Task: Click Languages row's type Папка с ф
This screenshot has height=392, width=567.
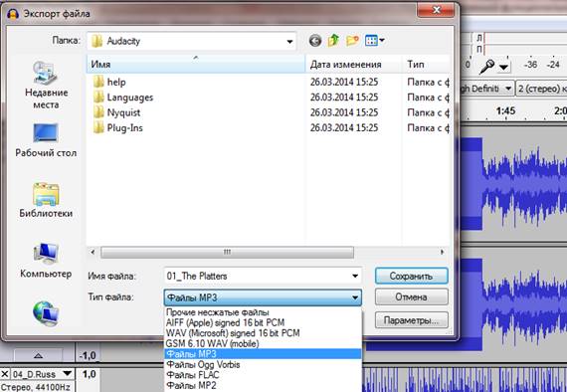Action: (x=428, y=98)
